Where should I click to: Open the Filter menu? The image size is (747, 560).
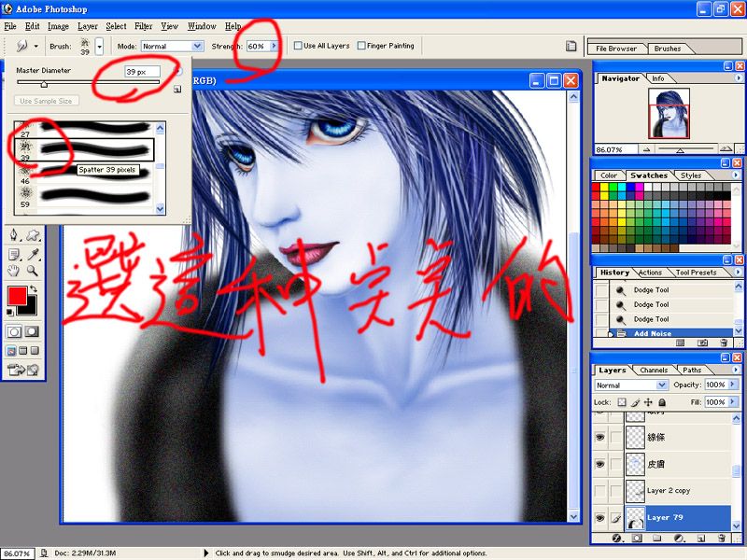click(143, 26)
